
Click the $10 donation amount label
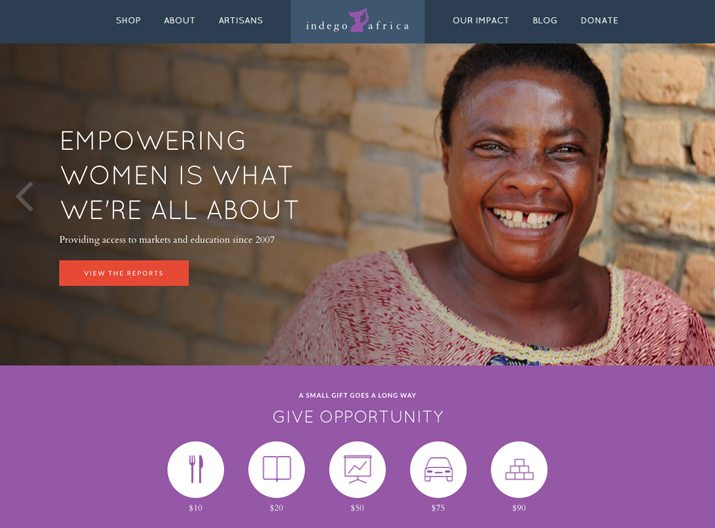pos(196,508)
